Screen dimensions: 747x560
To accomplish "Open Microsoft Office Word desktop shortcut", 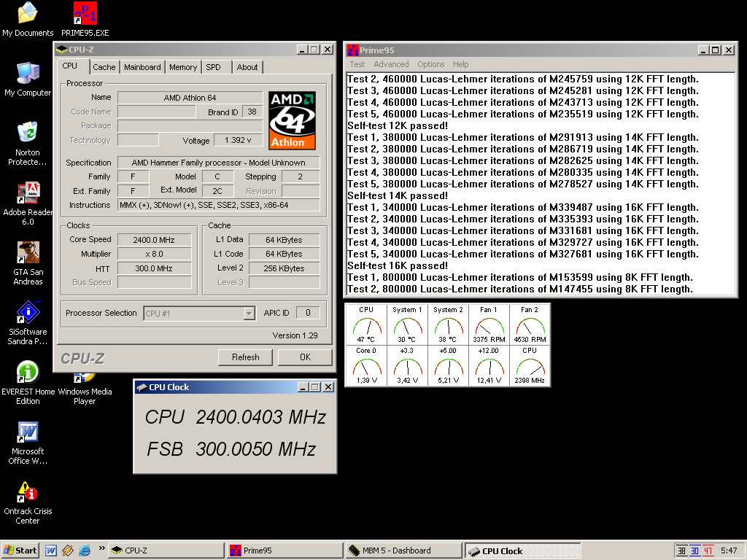I will coord(28,432).
